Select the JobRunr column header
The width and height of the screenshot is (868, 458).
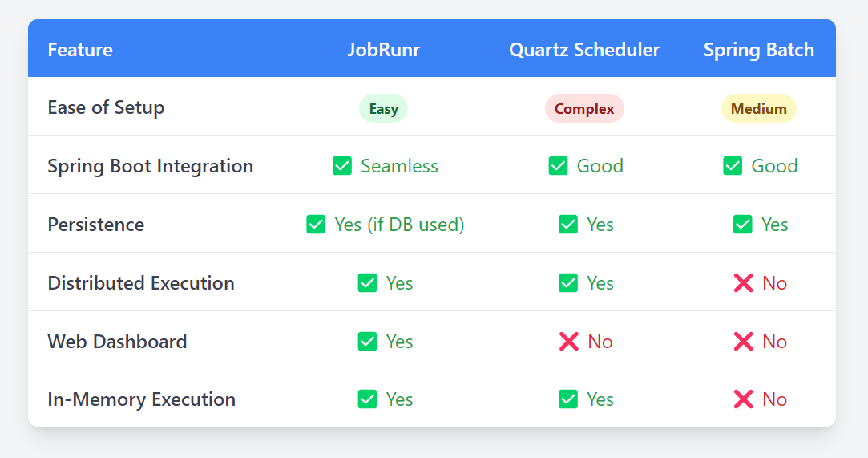click(x=383, y=50)
